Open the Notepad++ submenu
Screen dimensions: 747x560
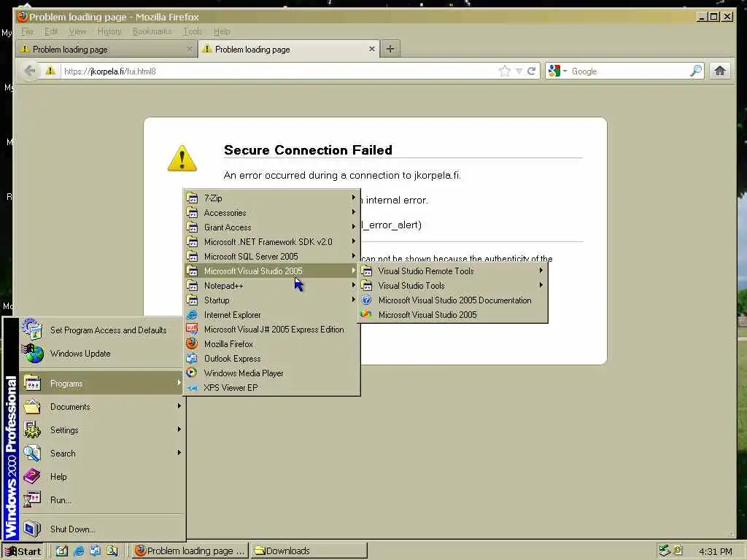[x=271, y=286]
